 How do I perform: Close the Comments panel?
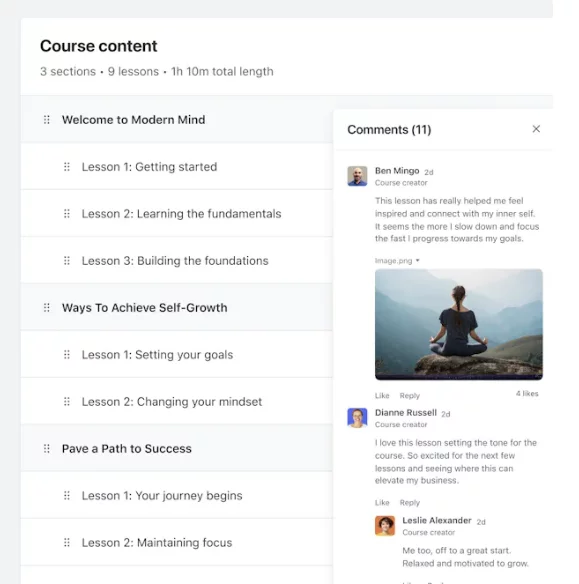[536, 129]
